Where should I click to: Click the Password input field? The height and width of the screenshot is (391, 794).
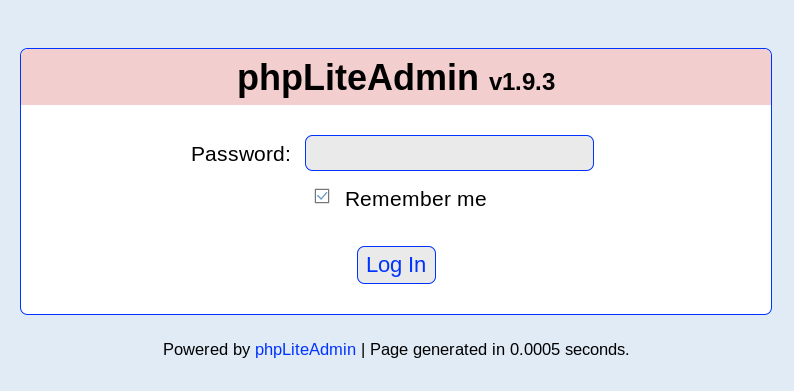449,153
